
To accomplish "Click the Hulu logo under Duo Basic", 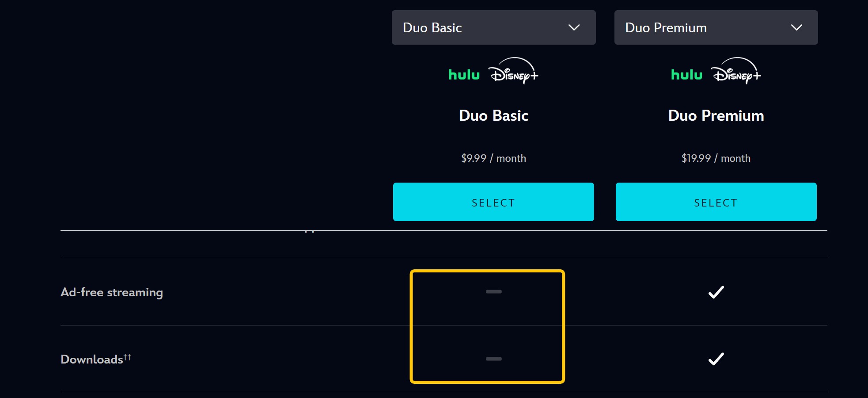I will tap(464, 74).
